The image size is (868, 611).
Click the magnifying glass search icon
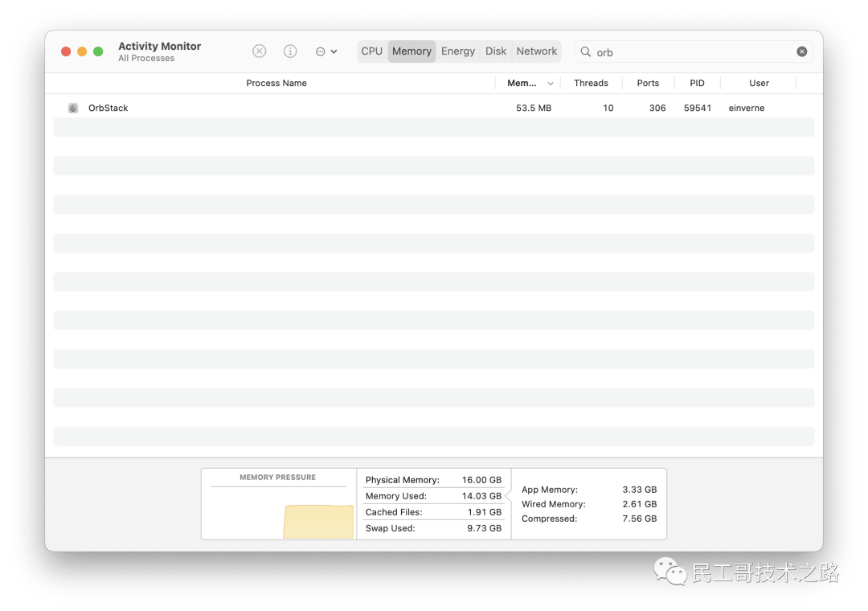(586, 51)
